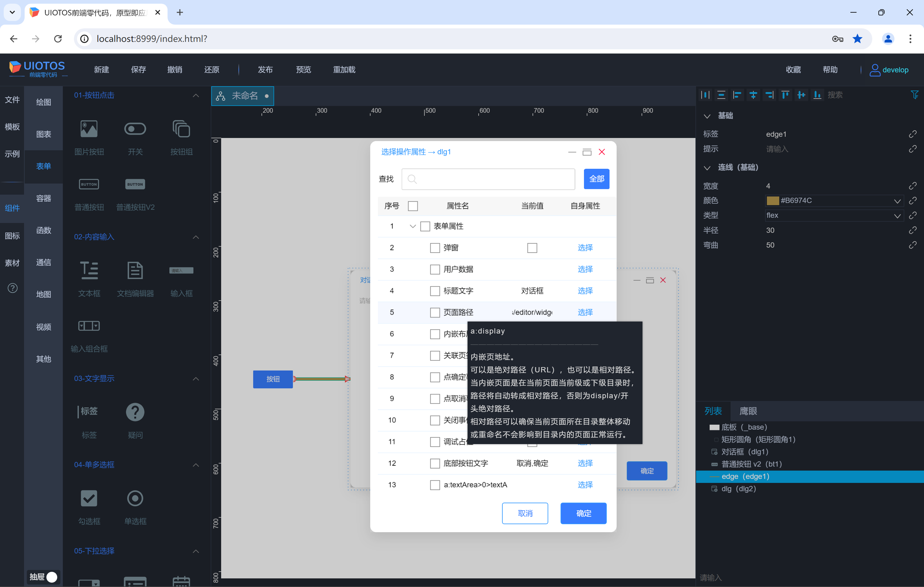Switch to the 鹰眼 tab
Image resolution: width=924 pixels, height=587 pixels.
click(748, 411)
